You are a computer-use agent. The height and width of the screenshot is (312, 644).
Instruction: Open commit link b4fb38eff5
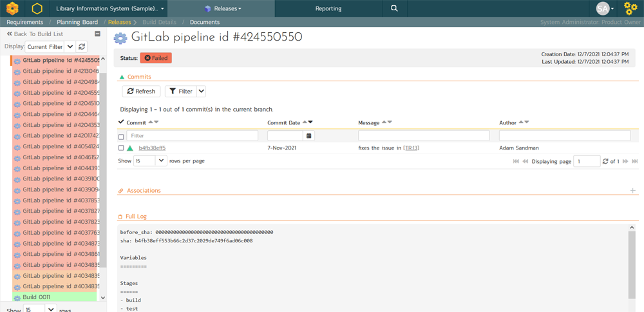point(152,148)
